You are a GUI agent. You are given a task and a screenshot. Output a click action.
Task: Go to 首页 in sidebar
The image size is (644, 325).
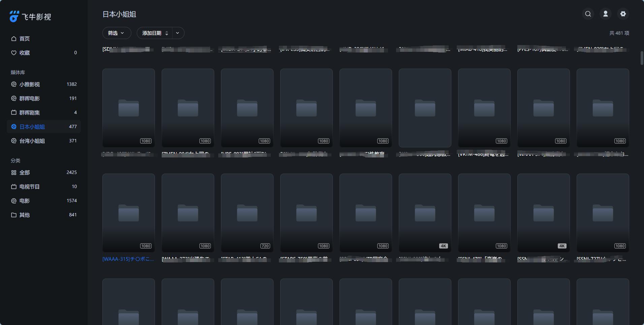point(44,39)
